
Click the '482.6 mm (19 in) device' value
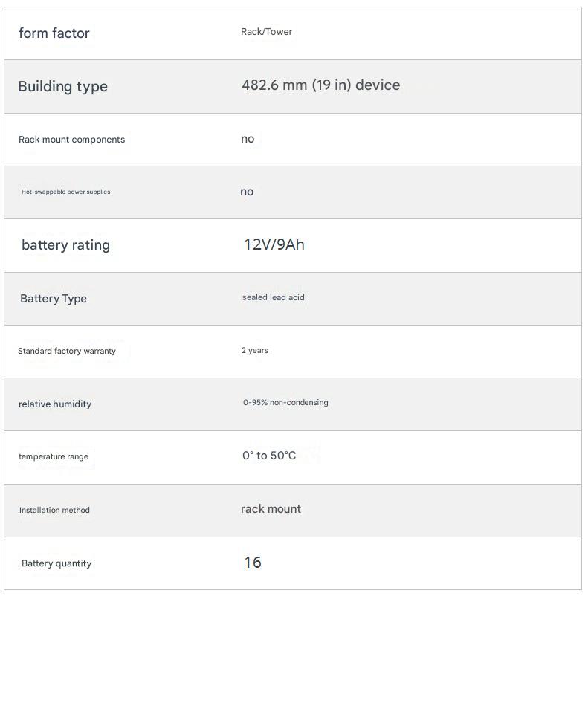click(x=320, y=85)
